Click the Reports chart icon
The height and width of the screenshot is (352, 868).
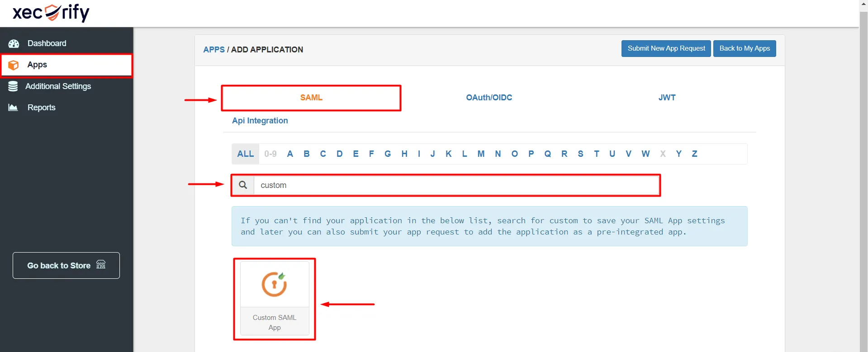[13, 108]
